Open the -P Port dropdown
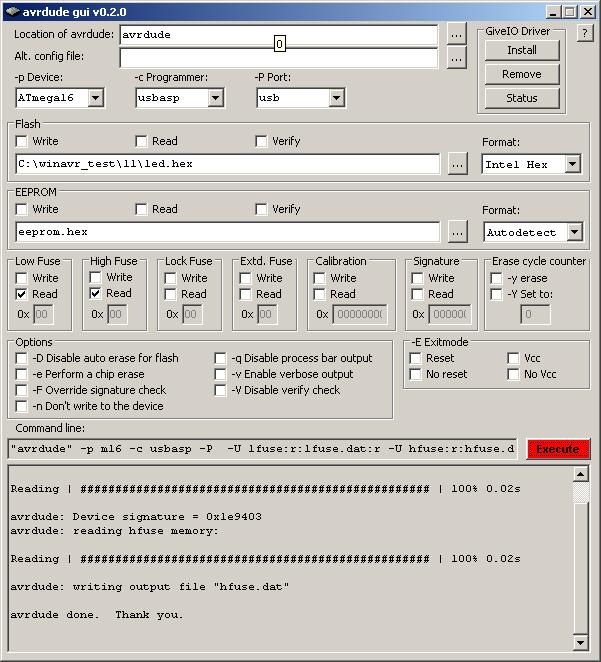Screen dimensions: 601x662 tap(336, 98)
